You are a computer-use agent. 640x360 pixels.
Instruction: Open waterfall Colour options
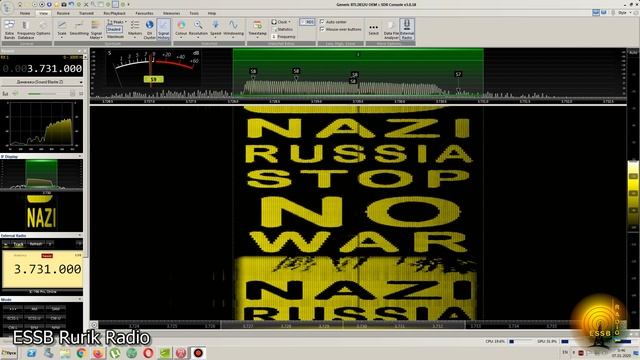181,28
